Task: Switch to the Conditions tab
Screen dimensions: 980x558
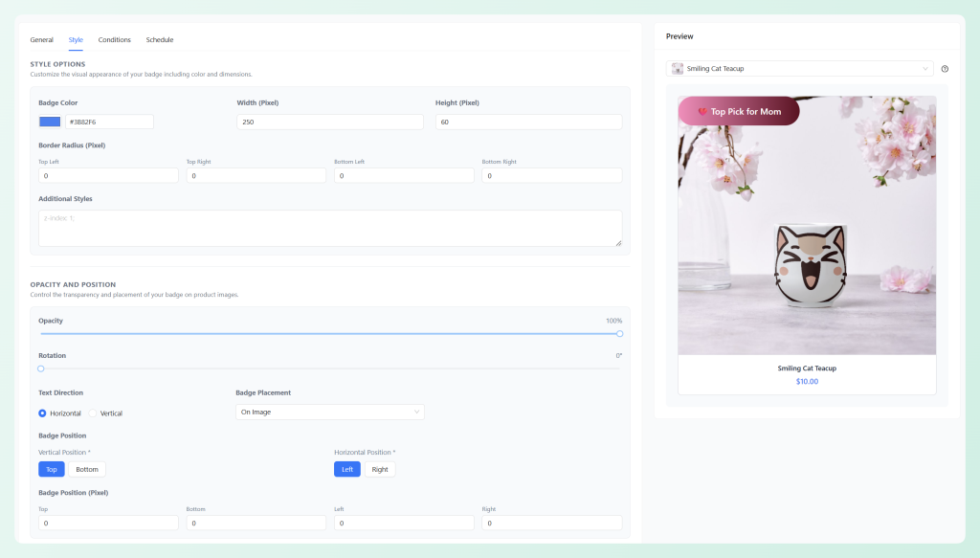Action: (114, 39)
